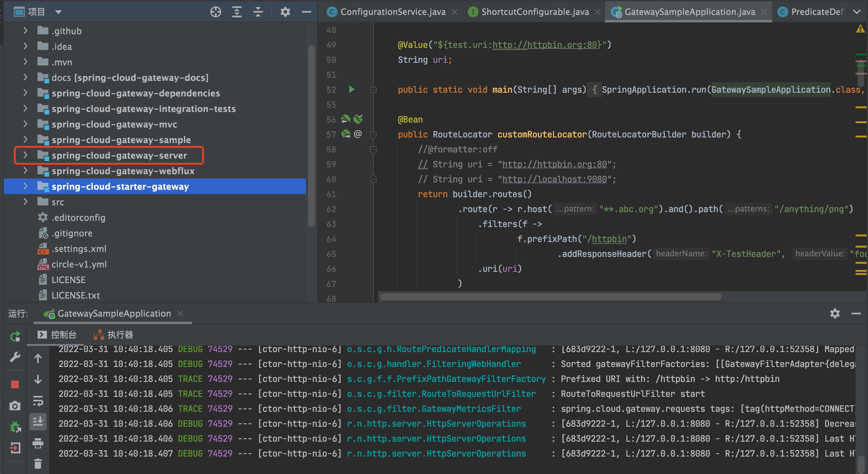Run main method via gutter arrow
Screen dimensions: 868x474
[x=351, y=89]
